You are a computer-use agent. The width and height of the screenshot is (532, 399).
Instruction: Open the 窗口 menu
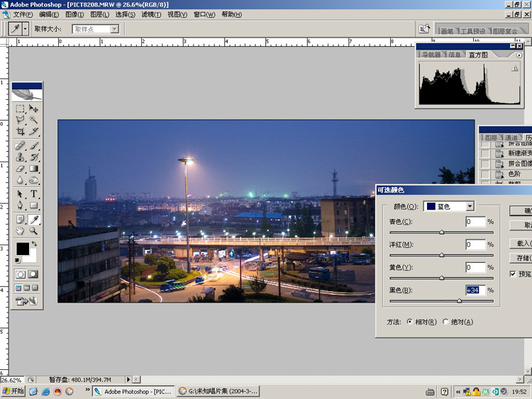(204, 15)
